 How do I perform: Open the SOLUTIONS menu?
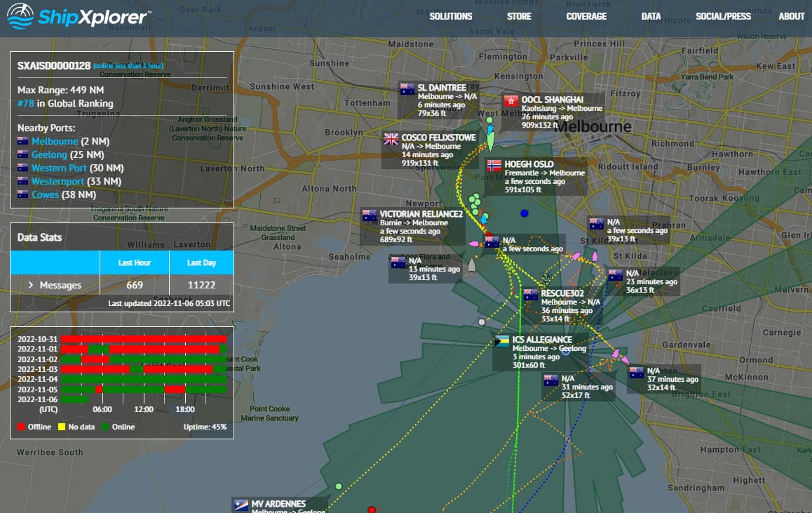coord(451,17)
